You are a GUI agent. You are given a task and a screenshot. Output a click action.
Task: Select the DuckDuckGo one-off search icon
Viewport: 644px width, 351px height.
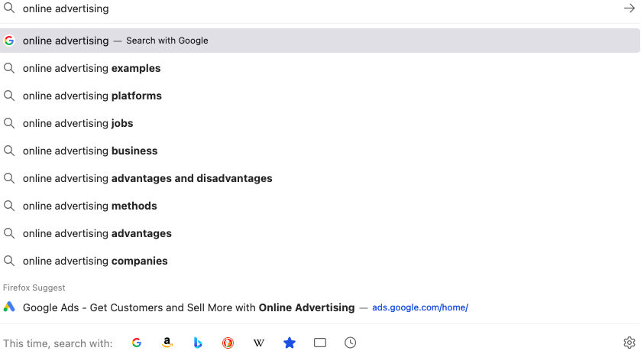pos(228,343)
